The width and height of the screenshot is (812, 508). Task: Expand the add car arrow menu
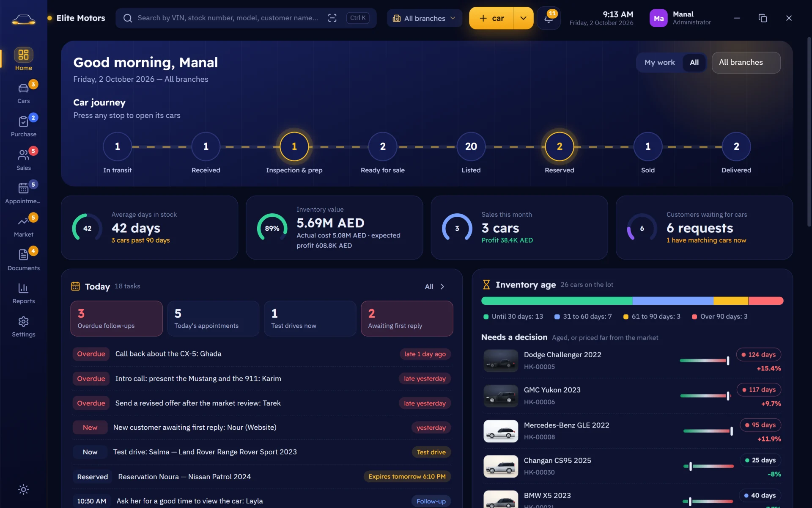click(x=524, y=18)
